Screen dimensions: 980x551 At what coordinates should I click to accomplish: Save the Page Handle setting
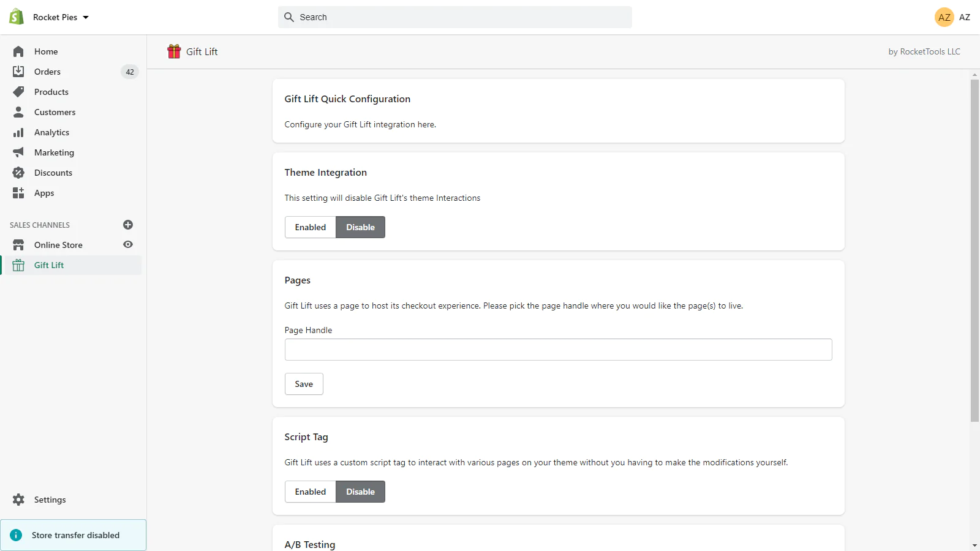tap(304, 384)
